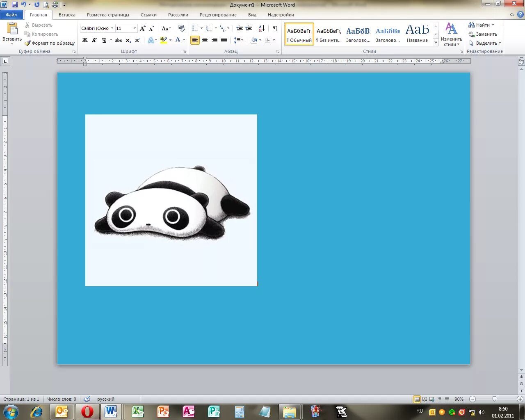525x420 pixels.
Task: Click the panda picture in document
Action: pos(171,200)
